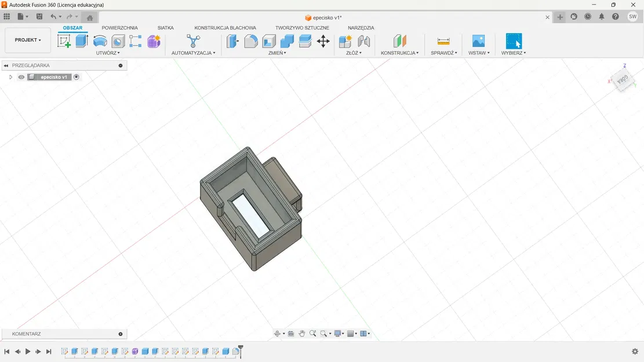Select the Move/Copy arrows tool
This screenshot has width=644, height=362.
coord(323,41)
